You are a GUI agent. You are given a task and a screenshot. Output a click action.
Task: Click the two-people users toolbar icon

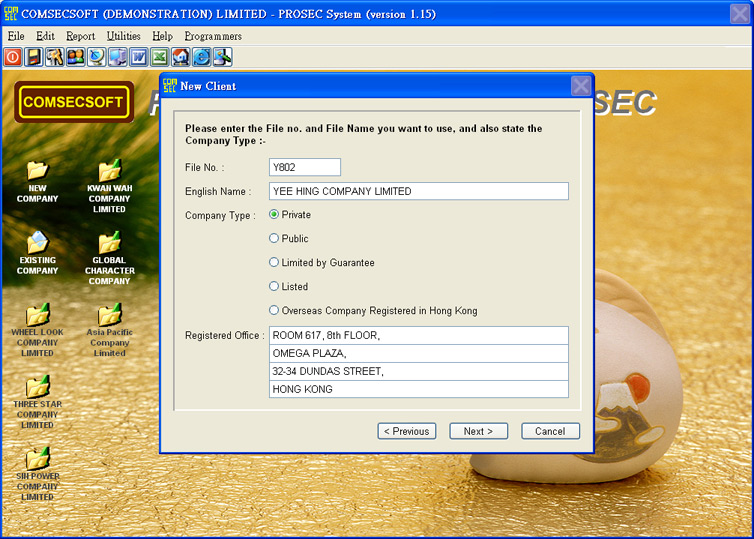(x=75, y=57)
